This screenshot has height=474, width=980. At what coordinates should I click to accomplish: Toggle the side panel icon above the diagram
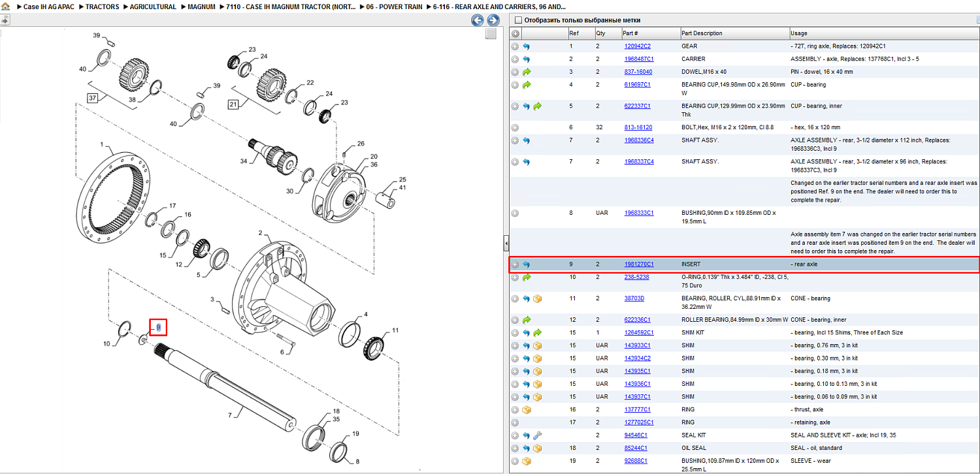point(5,20)
